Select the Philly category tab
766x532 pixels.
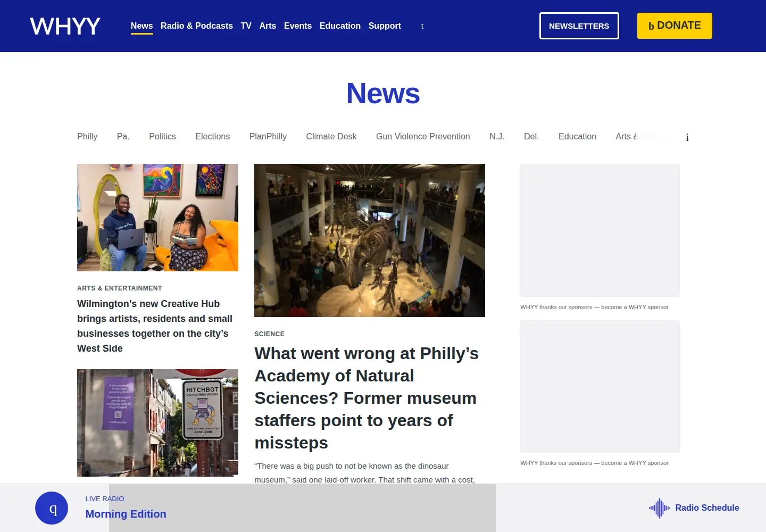87,137
